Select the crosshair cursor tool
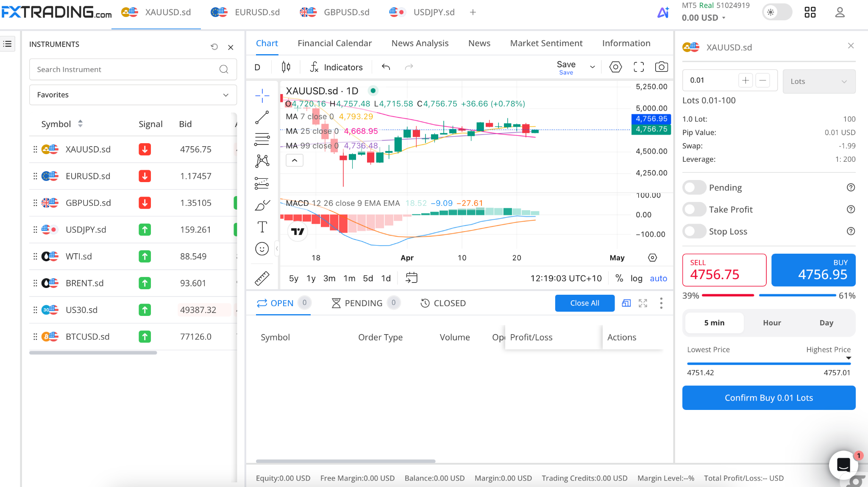 [x=262, y=95]
